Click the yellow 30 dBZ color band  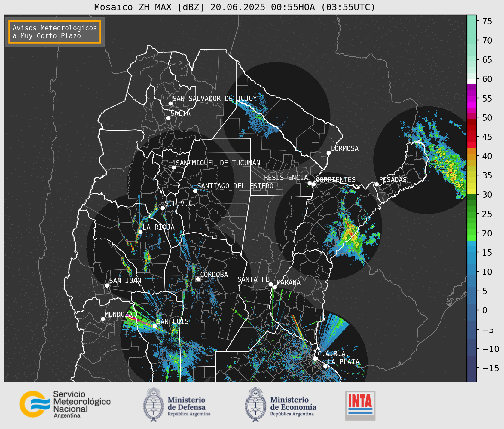472,191
